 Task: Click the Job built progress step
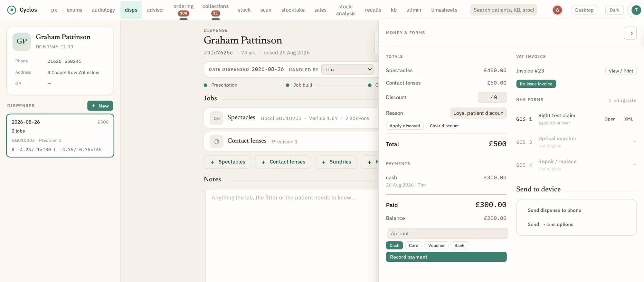pyautogui.click(x=299, y=85)
